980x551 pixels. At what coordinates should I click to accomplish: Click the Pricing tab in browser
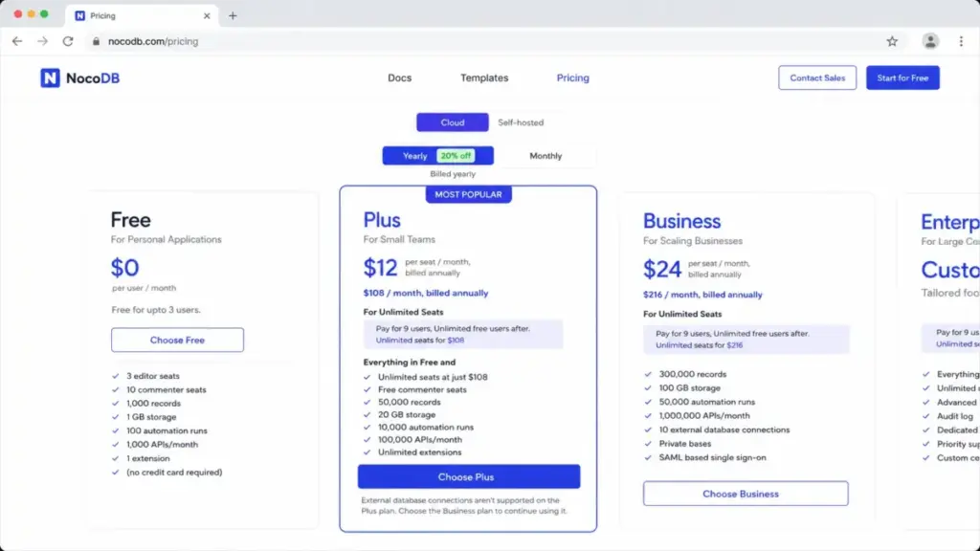click(x=142, y=15)
